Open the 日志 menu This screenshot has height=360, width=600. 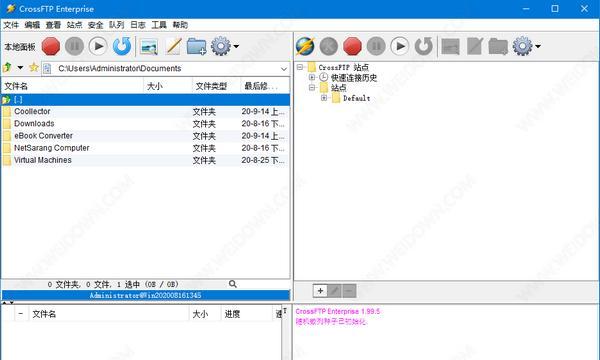click(x=138, y=25)
